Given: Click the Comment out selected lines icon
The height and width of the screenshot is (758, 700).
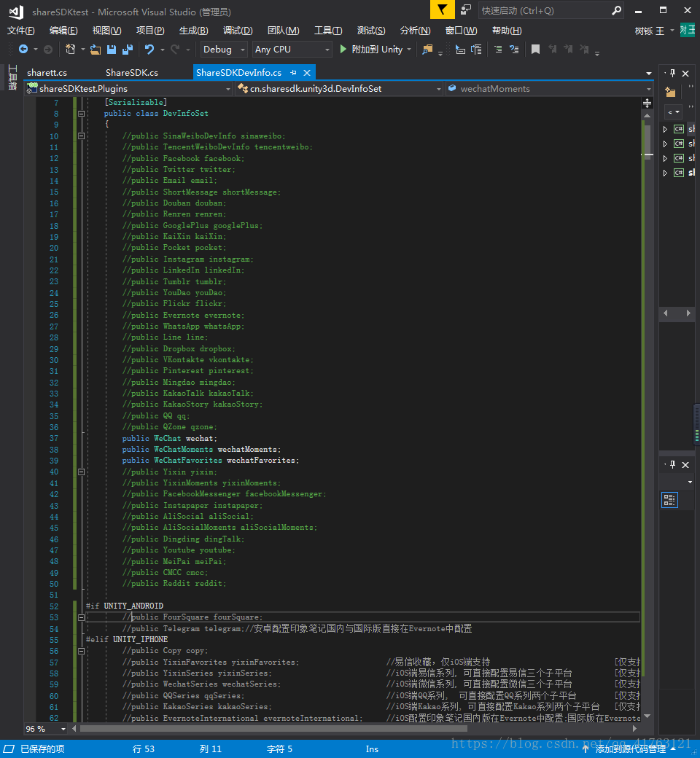Looking at the screenshot, I should [x=498, y=50].
